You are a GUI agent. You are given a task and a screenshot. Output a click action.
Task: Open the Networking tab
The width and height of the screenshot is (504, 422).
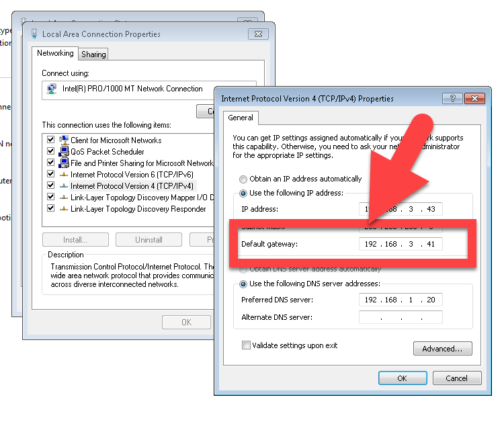(55, 54)
